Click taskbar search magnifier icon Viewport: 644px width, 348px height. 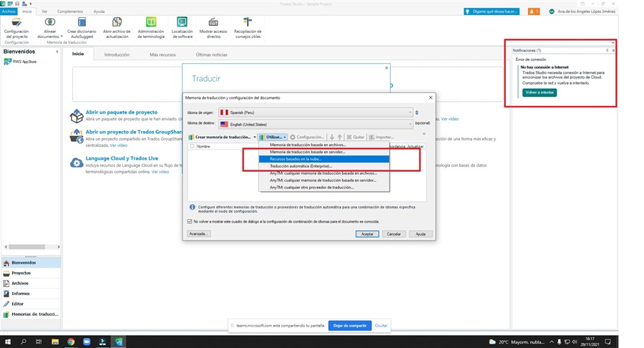pos(24,342)
